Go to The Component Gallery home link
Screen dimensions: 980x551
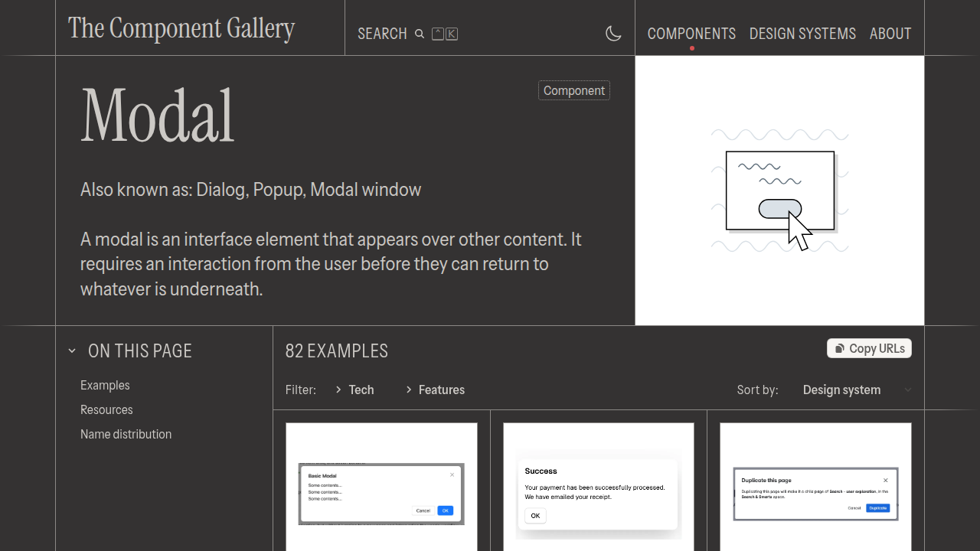[x=181, y=28]
